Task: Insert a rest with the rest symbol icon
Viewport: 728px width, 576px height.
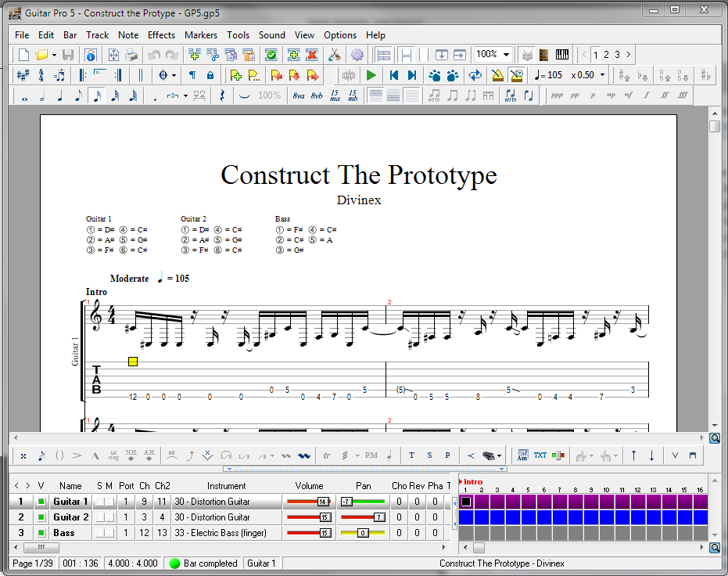Action: coord(222,96)
